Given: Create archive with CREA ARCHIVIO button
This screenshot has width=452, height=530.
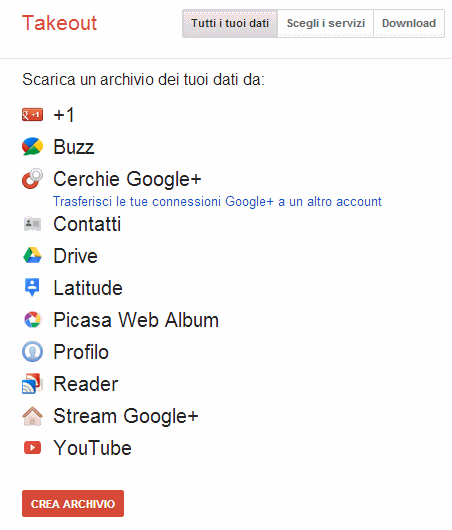Looking at the screenshot, I should (73, 504).
